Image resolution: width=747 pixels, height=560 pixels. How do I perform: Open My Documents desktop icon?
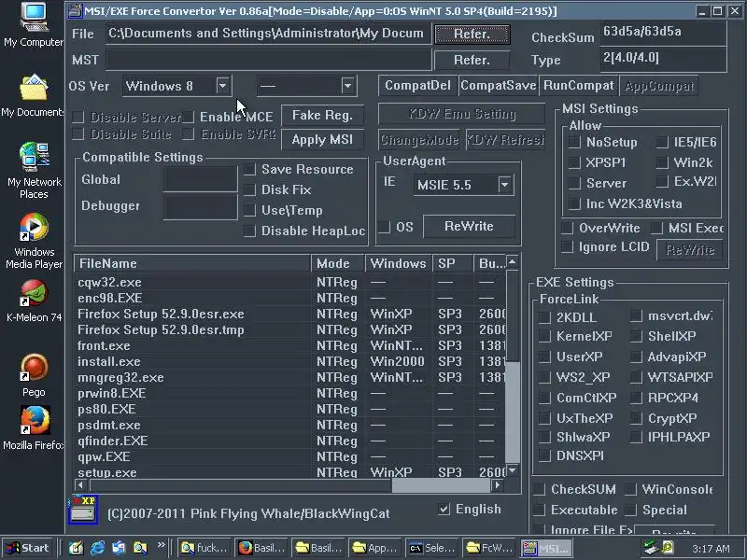(34, 95)
